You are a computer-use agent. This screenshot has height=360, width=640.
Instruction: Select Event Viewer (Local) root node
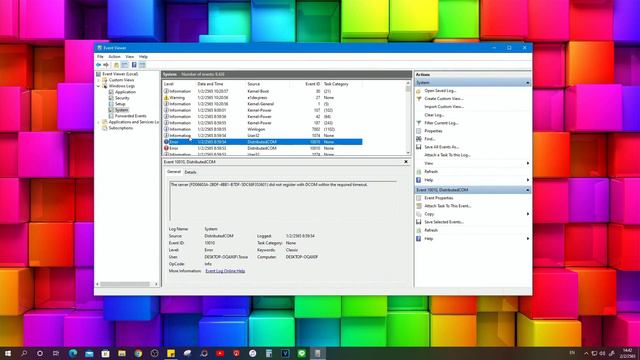coord(120,74)
